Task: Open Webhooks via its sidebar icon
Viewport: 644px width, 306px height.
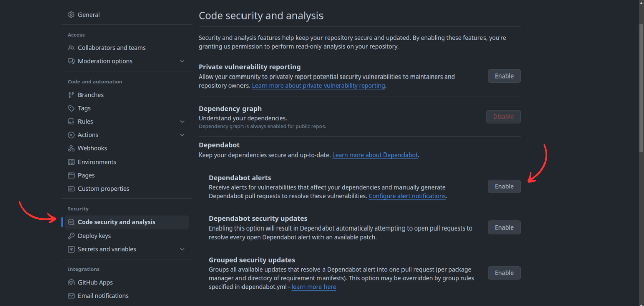Action: coord(72,148)
